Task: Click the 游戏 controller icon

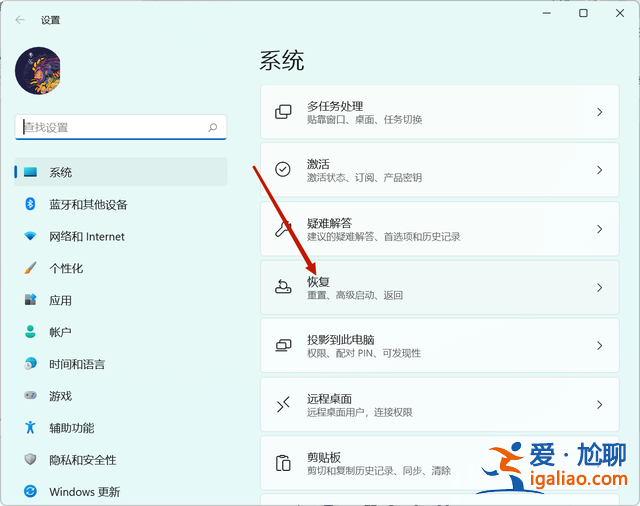Action: pyautogui.click(x=30, y=395)
